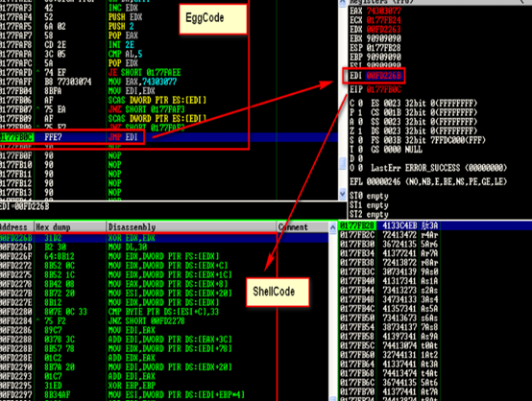Select the ADD EDX,EAX row at 00FD228E
The image size is (532, 401).
164,358
